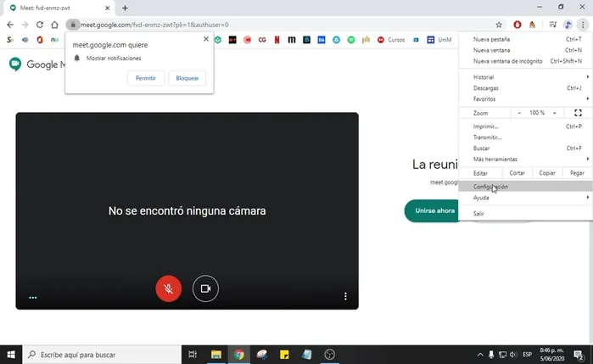Decrease zoom with minus button
Viewport: 593px width, 364px height.
pos(519,113)
